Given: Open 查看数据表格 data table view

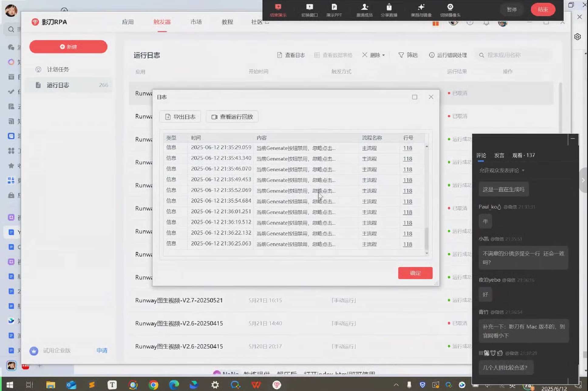Looking at the screenshot, I should point(333,55).
